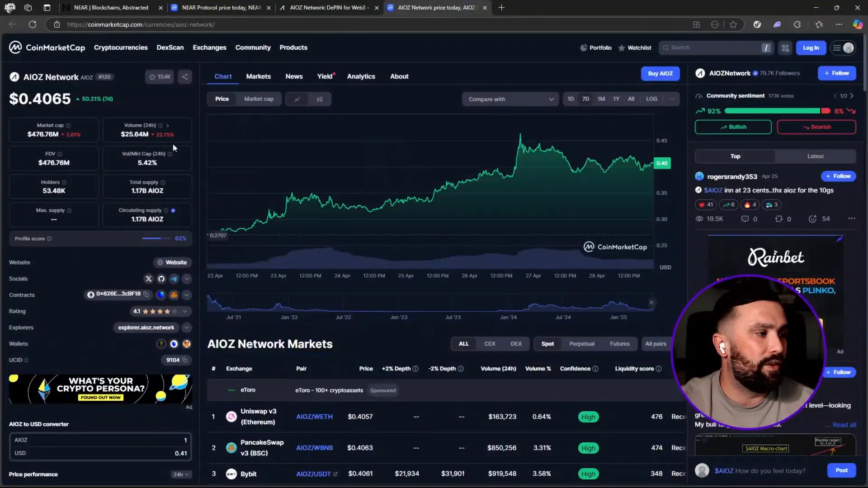Open Website link button

172,263
